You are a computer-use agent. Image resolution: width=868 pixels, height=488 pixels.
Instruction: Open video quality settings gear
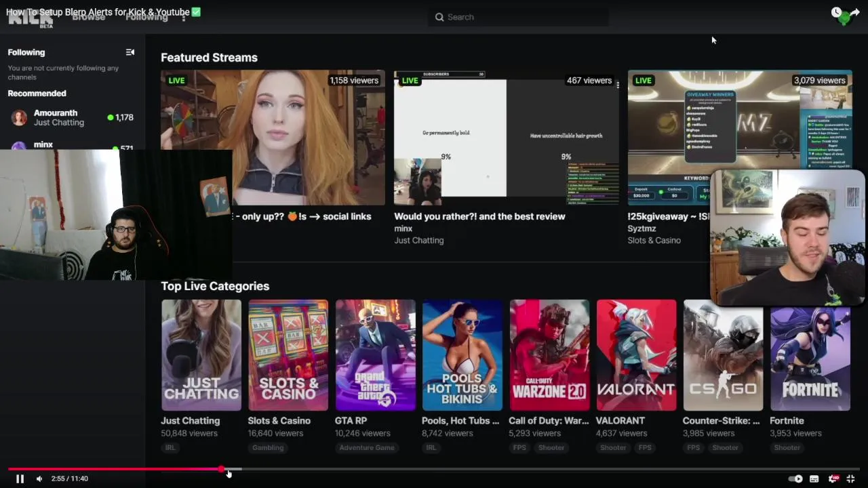833,479
